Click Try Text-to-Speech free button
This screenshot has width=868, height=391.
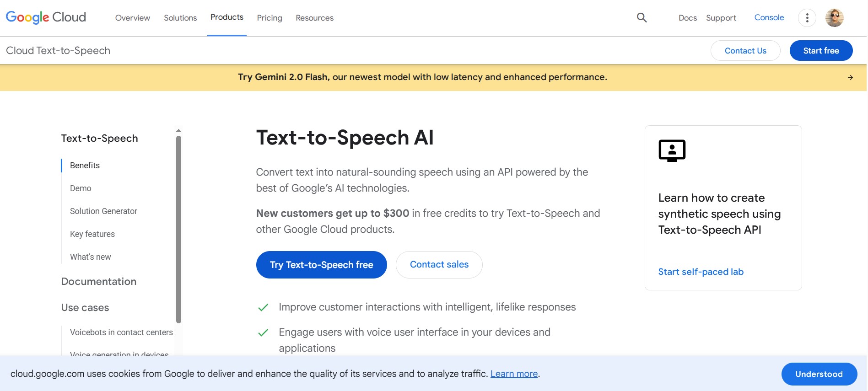coord(321,265)
